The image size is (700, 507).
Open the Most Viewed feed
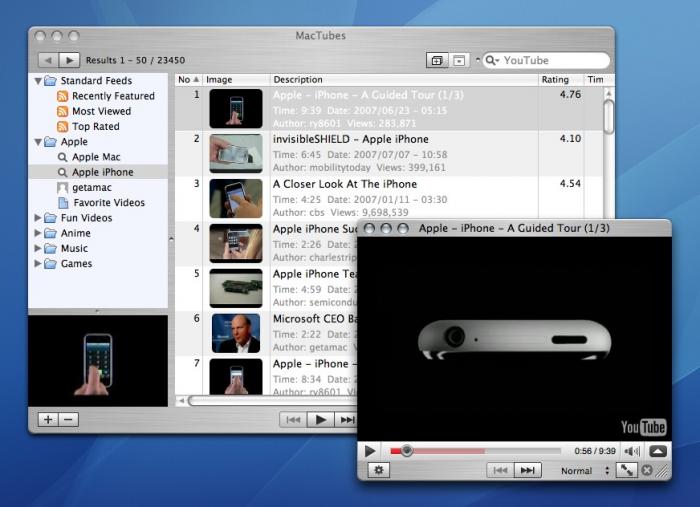coord(101,111)
